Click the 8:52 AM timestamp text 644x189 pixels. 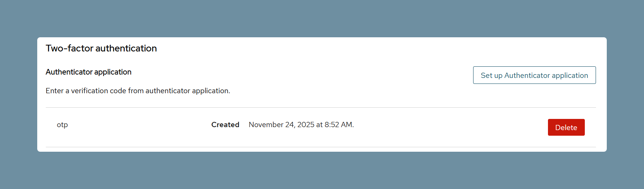coord(339,125)
